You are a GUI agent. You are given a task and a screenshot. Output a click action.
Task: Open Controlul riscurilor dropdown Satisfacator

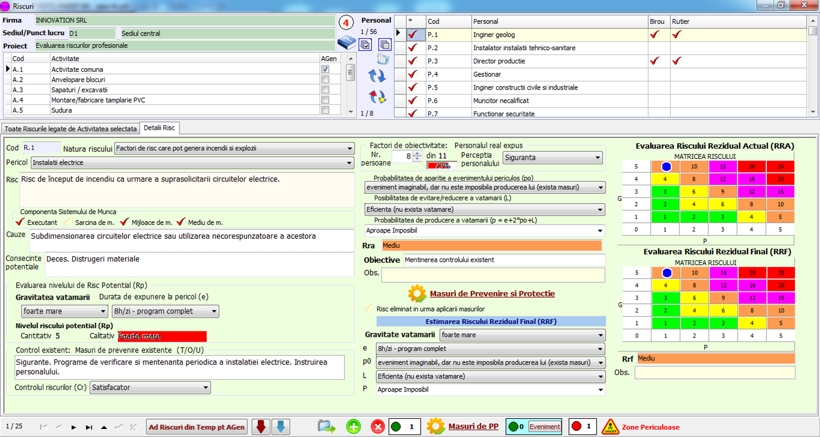[150, 387]
